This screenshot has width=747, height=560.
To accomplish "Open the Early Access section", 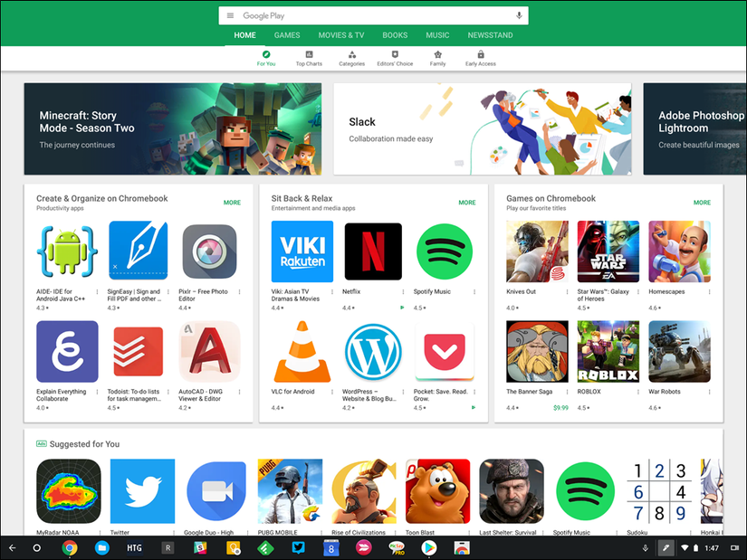I will click(x=481, y=58).
